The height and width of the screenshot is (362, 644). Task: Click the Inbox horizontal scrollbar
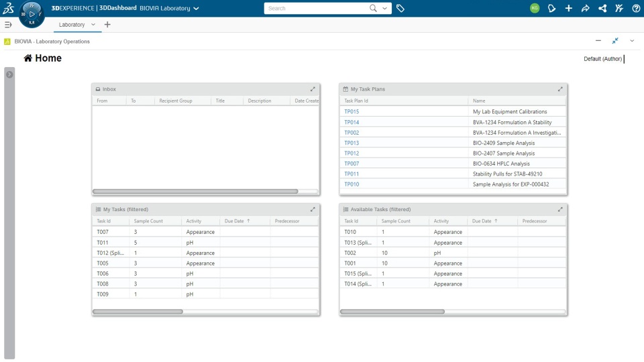[x=195, y=191]
